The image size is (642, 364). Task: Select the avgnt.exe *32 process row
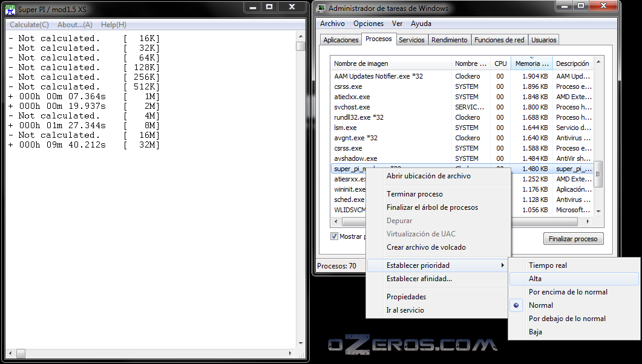point(462,138)
